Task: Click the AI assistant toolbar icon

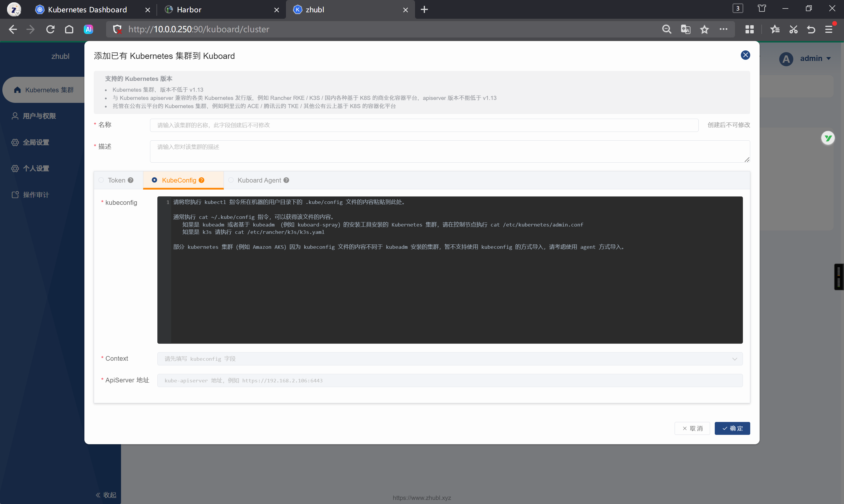Action: [88, 30]
